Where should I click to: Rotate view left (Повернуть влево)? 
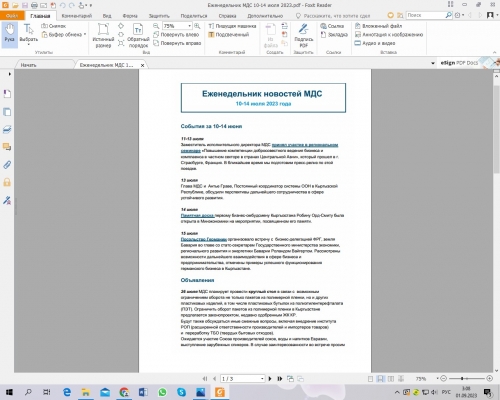click(176, 35)
